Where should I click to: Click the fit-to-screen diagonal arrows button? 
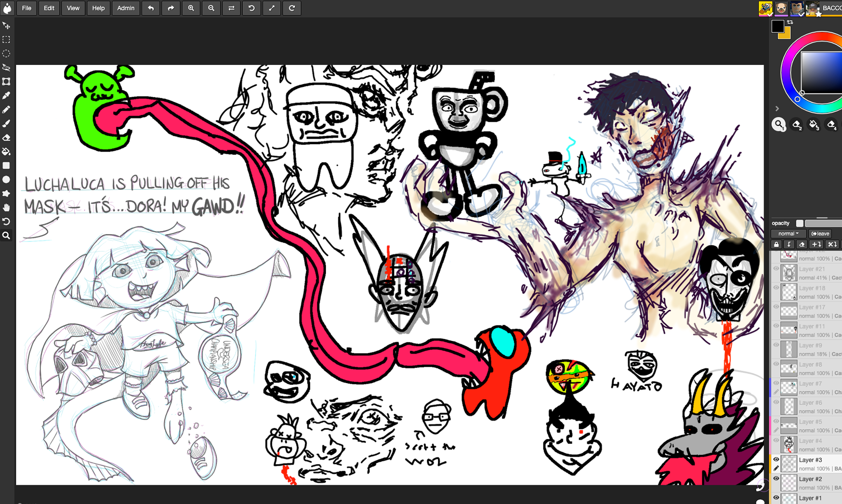point(272,8)
